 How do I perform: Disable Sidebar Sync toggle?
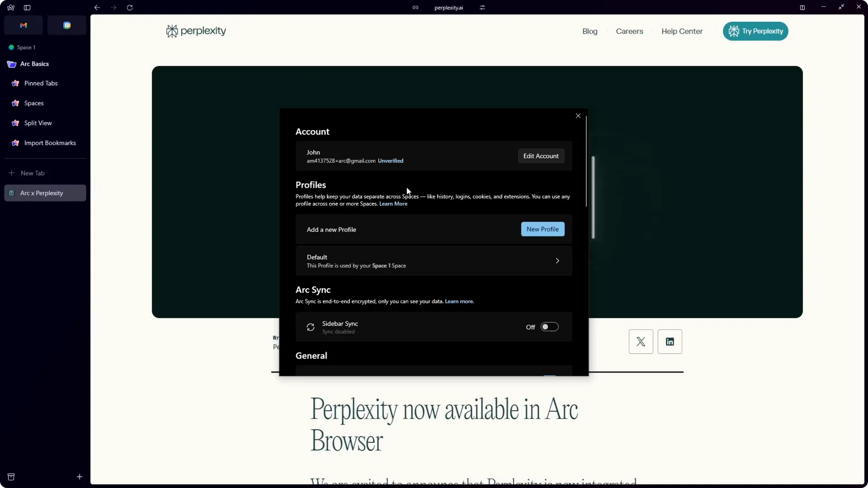tap(549, 327)
